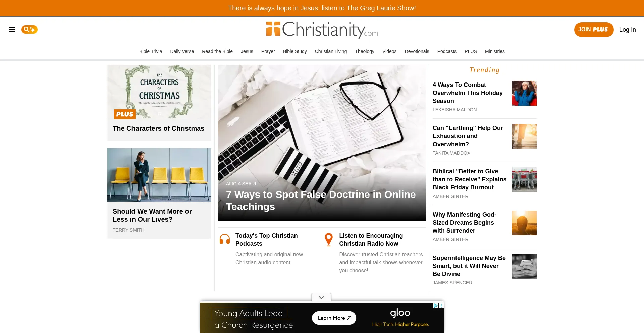Collapse the bottom ad with chevron
This screenshot has width=644, height=333.
[x=321, y=297]
